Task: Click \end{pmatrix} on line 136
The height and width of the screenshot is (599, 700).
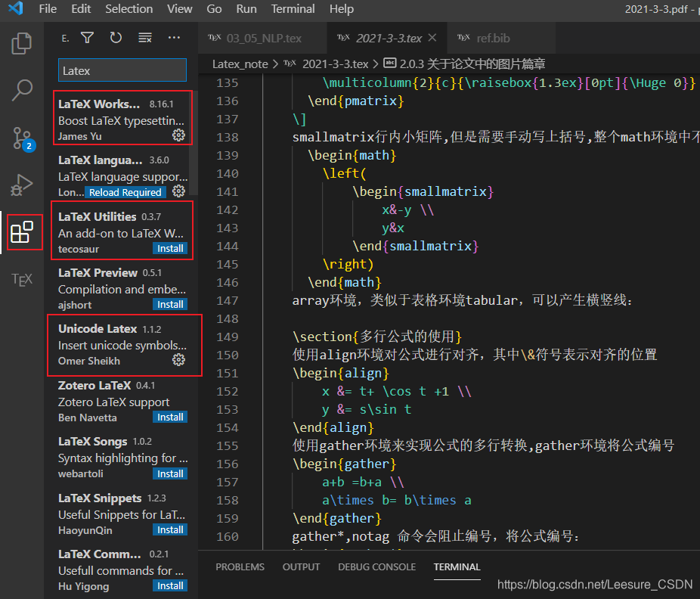Action: 355,101
